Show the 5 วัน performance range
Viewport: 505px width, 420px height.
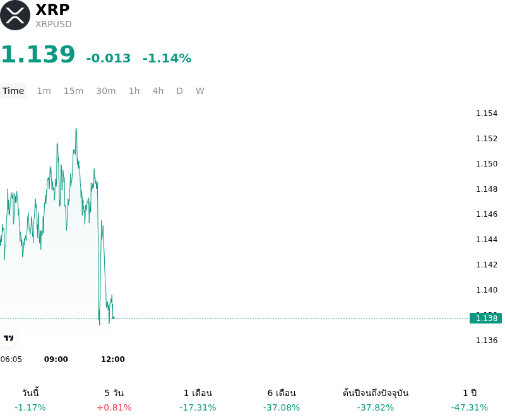point(114,400)
